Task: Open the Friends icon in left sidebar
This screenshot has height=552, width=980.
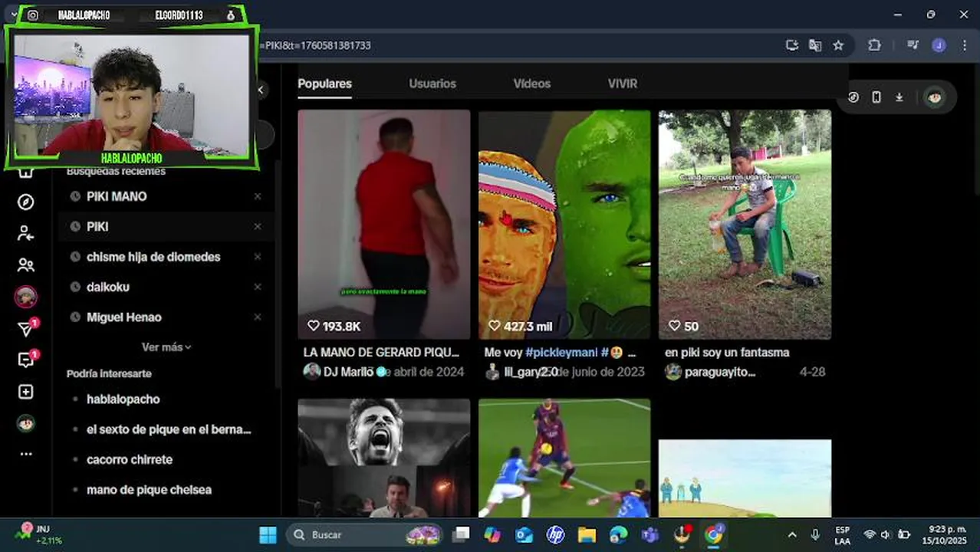Action: coord(26,265)
